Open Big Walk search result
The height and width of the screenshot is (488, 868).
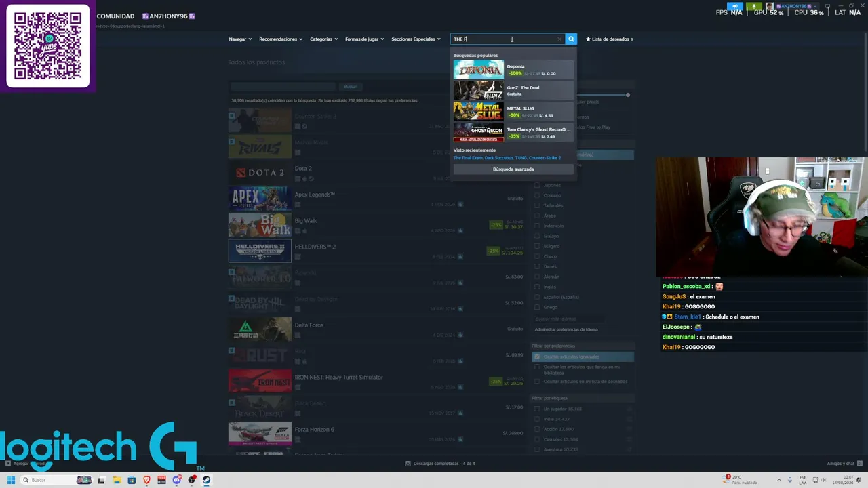(x=376, y=225)
